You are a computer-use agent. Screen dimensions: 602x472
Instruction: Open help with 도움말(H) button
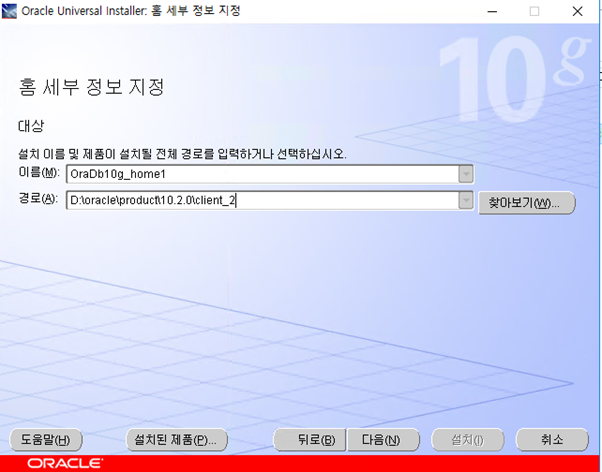coord(46,440)
